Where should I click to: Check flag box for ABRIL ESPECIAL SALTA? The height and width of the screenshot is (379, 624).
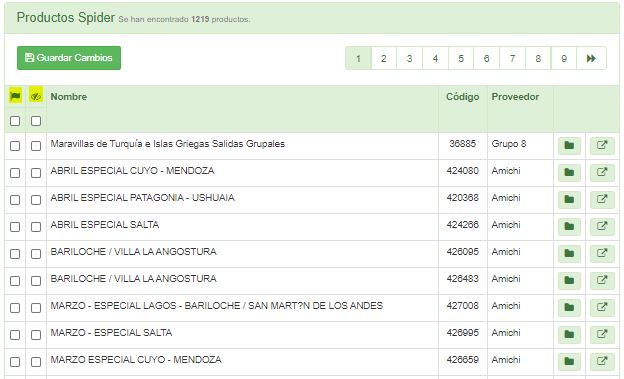pos(15,227)
